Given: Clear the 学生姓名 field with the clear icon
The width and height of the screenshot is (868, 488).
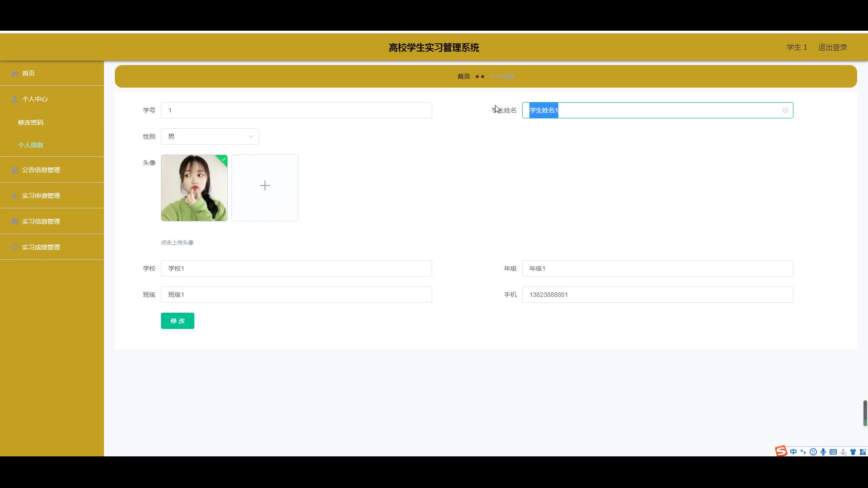Looking at the screenshot, I should pos(785,110).
